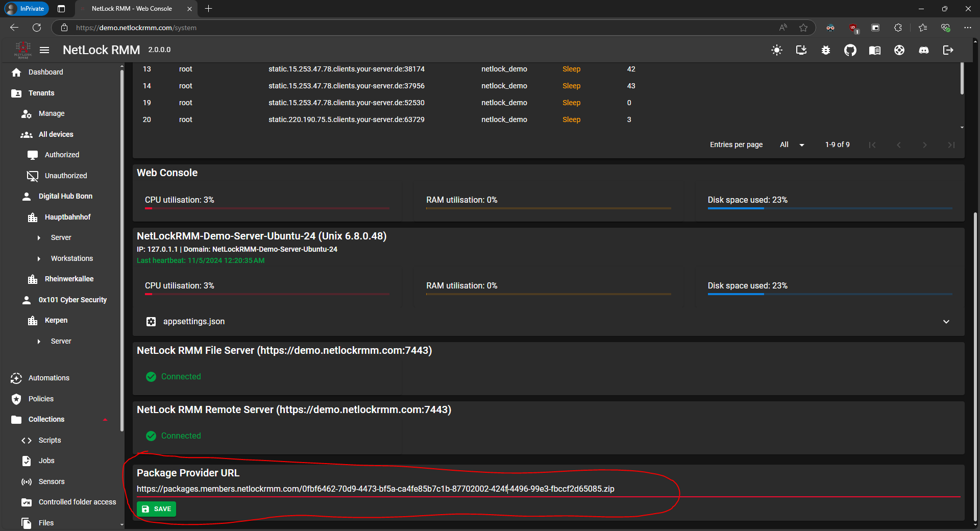This screenshot has height=531, width=980.
Task: Select the Rheinwerkallee location
Action: 69,279
